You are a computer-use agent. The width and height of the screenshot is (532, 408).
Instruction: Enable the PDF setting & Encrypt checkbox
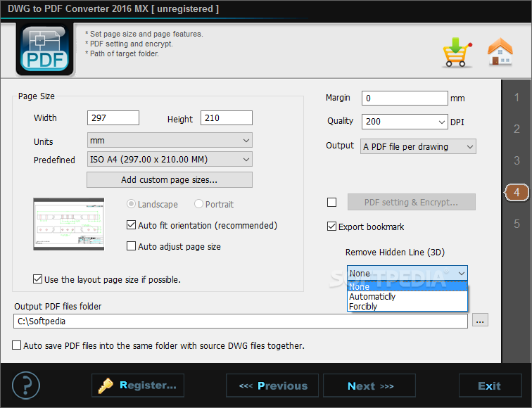point(332,202)
